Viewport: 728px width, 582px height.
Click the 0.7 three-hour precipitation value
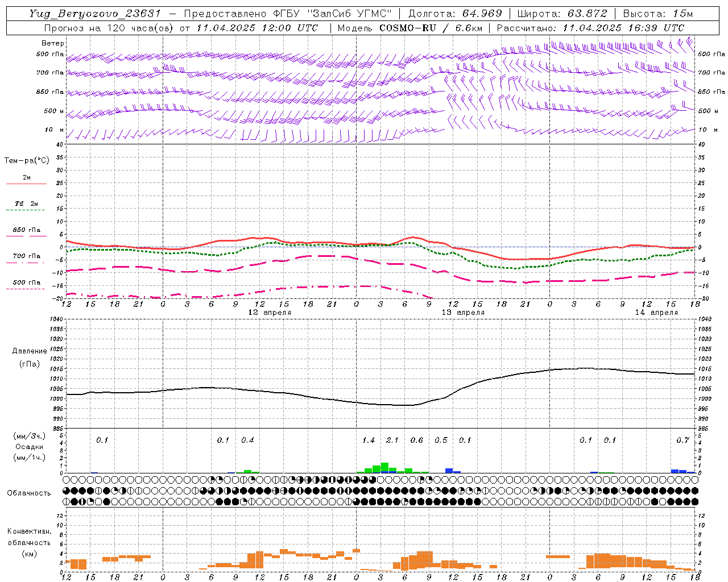click(682, 440)
